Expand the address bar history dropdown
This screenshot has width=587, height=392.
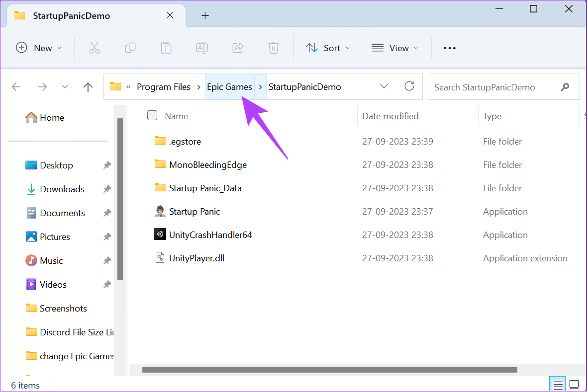click(x=384, y=86)
